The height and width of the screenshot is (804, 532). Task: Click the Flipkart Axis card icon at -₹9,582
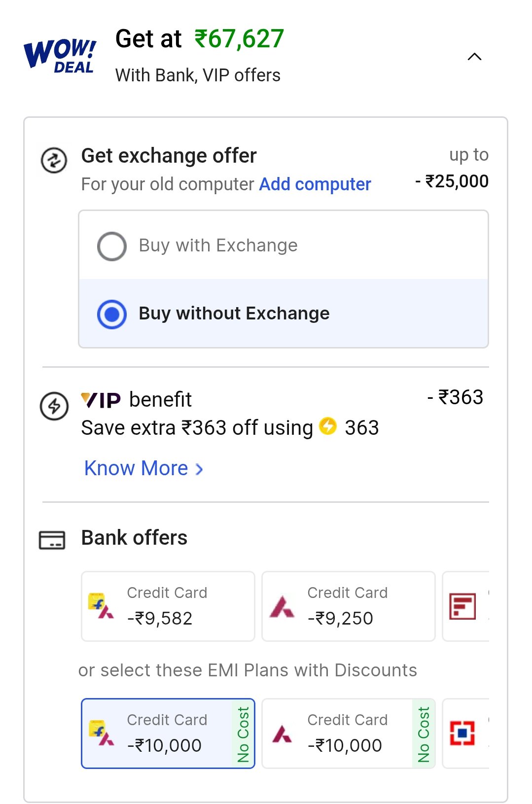pos(101,606)
